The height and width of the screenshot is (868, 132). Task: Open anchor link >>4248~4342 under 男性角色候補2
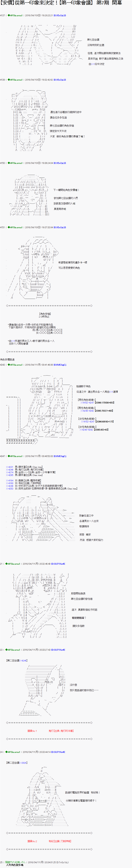point(87,411)
